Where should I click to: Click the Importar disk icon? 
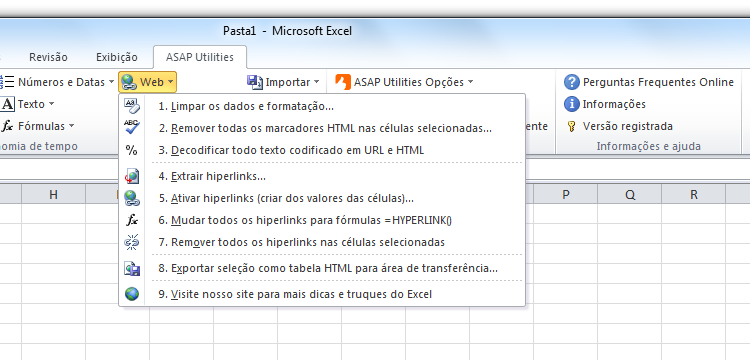tap(255, 82)
